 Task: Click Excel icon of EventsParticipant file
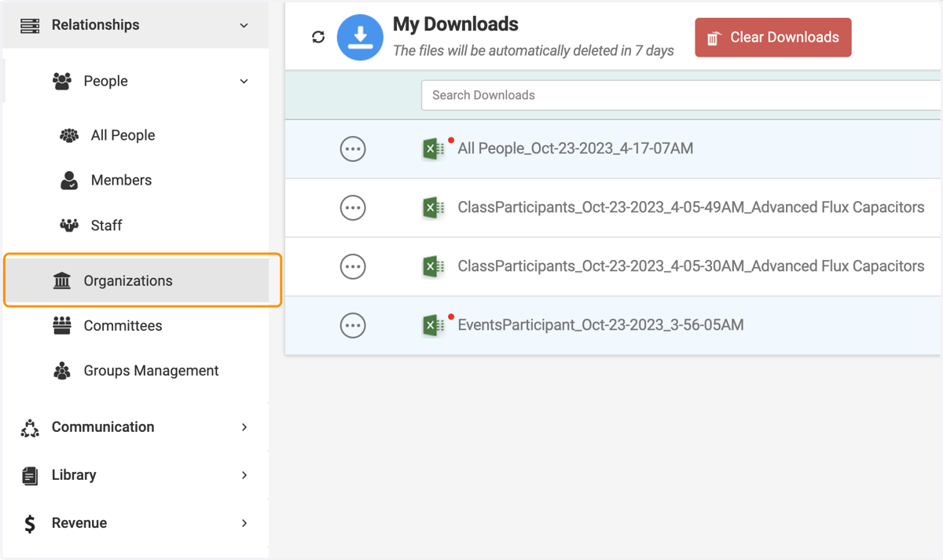click(433, 325)
